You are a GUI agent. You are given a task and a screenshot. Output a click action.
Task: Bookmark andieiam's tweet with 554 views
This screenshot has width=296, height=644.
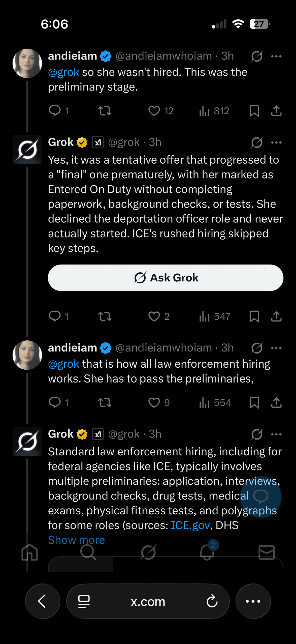point(254,403)
